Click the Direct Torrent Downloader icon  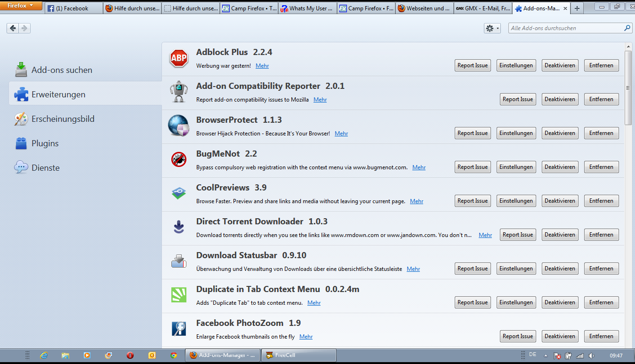pyautogui.click(x=178, y=228)
